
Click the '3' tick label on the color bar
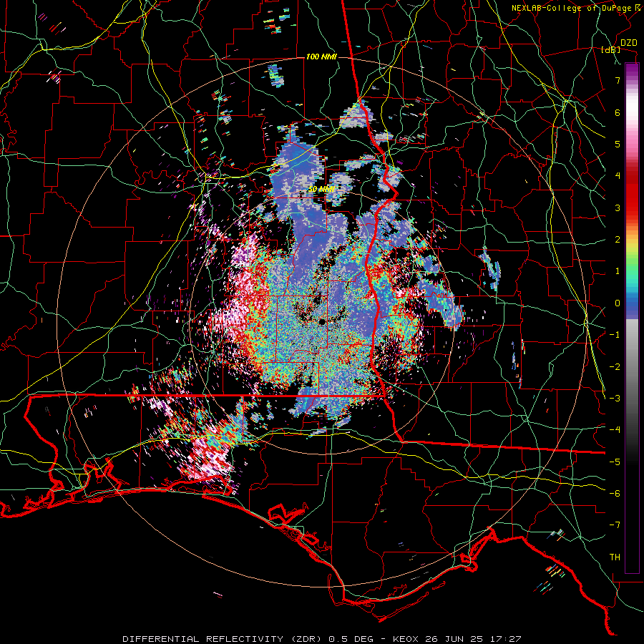click(x=618, y=208)
